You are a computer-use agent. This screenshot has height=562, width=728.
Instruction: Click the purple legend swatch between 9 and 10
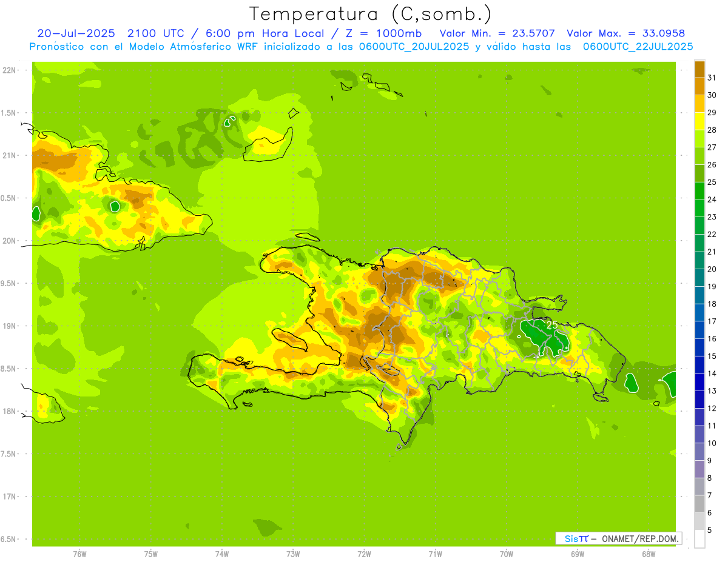tap(699, 452)
